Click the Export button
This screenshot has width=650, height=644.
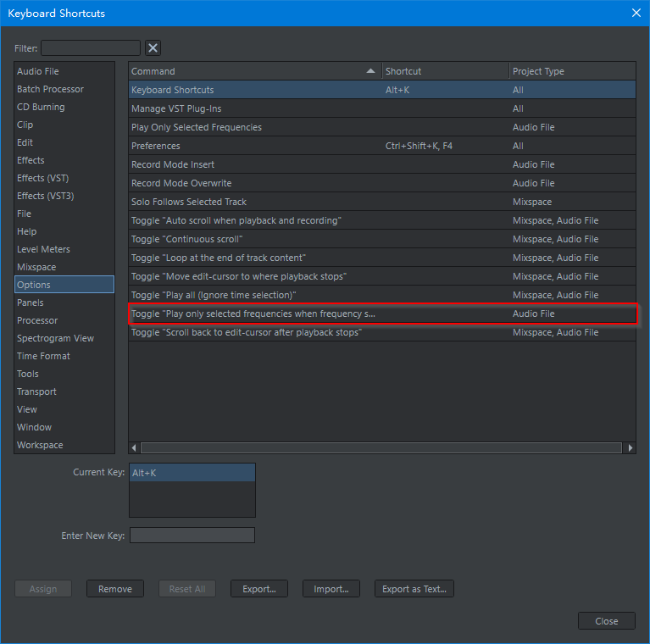point(258,589)
